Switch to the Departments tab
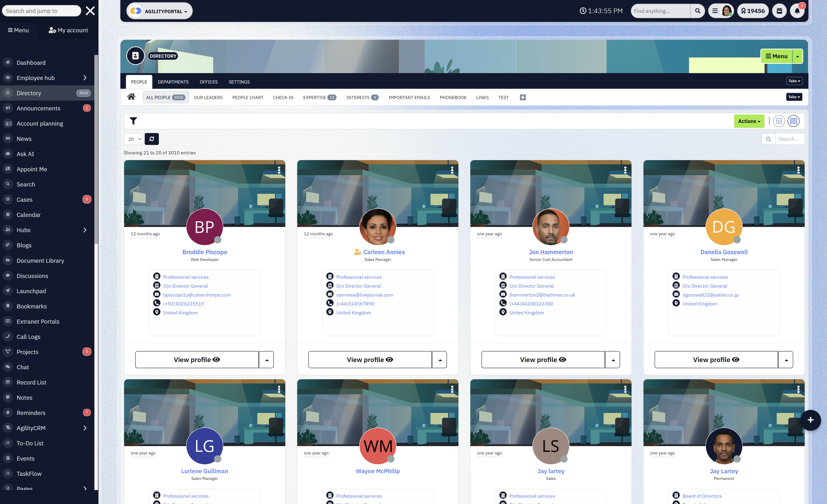The height and width of the screenshot is (504, 827). coord(173,82)
